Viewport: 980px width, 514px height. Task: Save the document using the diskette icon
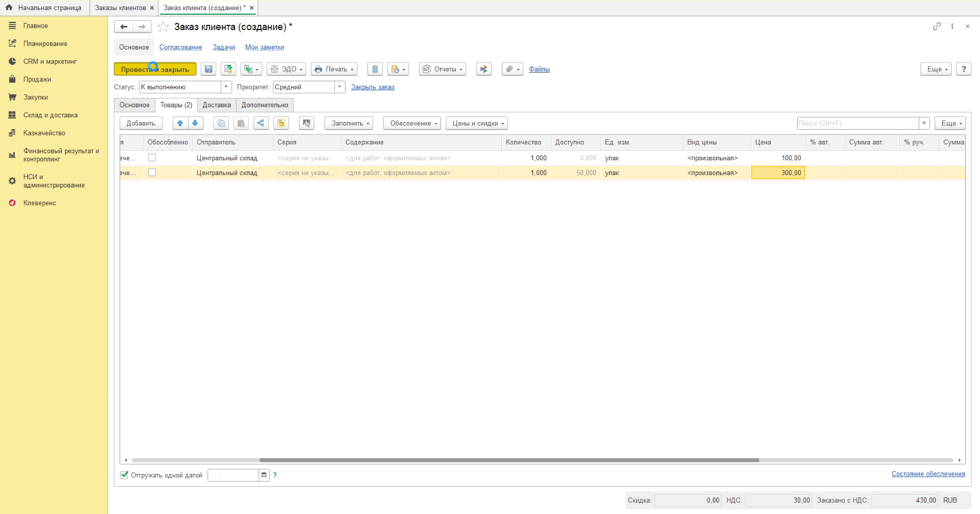click(209, 69)
